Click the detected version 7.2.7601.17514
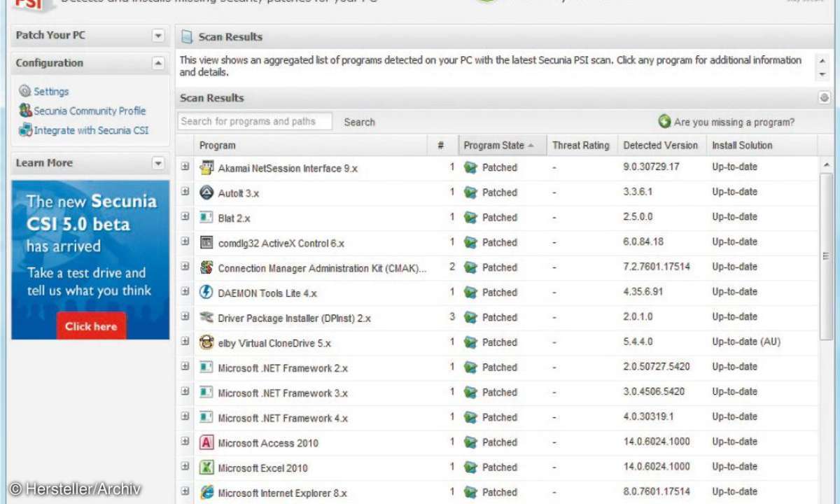 [x=657, y=267]
